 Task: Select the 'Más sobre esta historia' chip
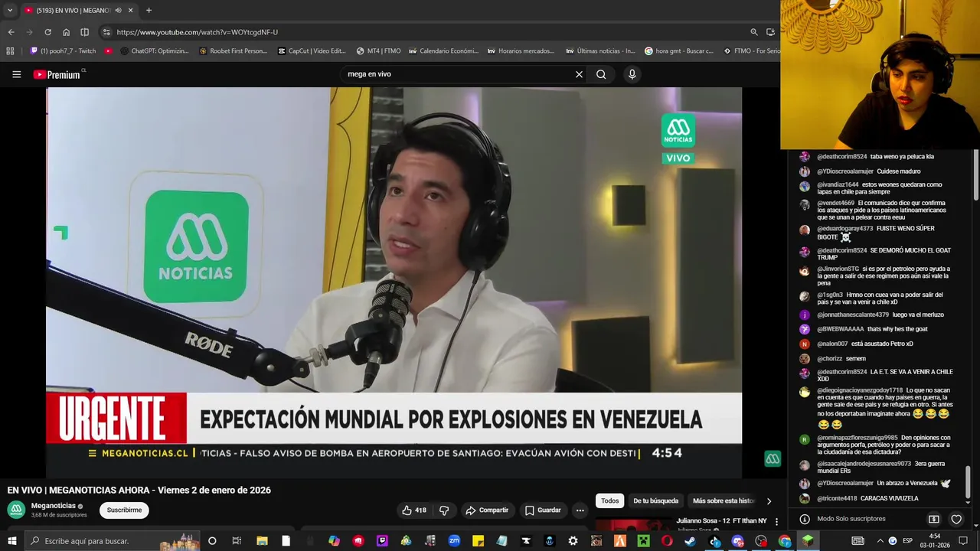(724, 500)
